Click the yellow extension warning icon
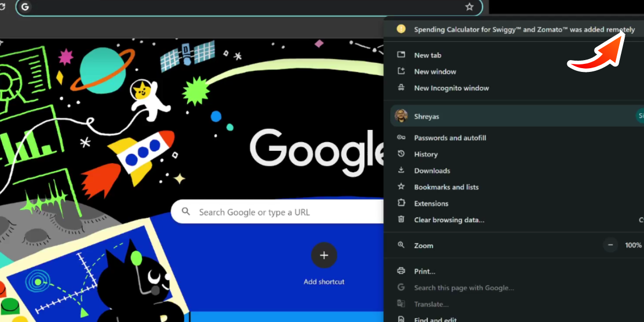The image size is (644, 322). [x=401, y=30]
